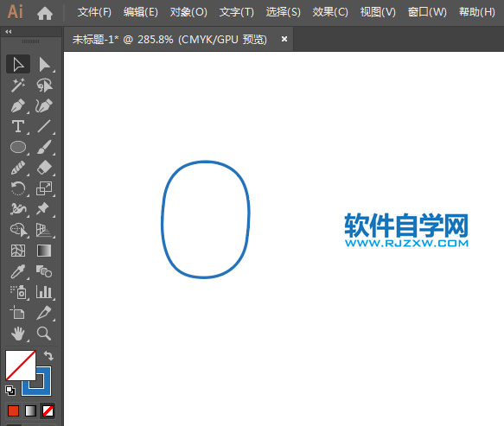Select the Type tool
The image size is (504, 426).
coord(18,126)
